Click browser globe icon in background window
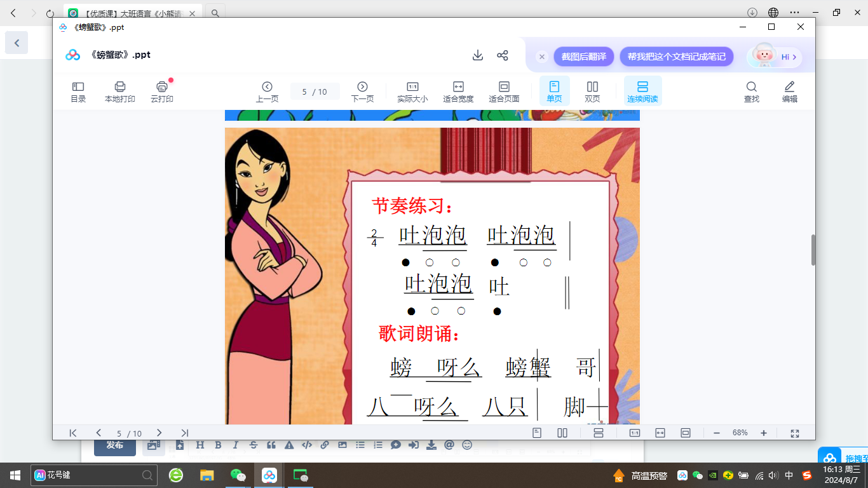Viewport: 868px width, 488px height. pyautogui.click(x=773, y=13)
